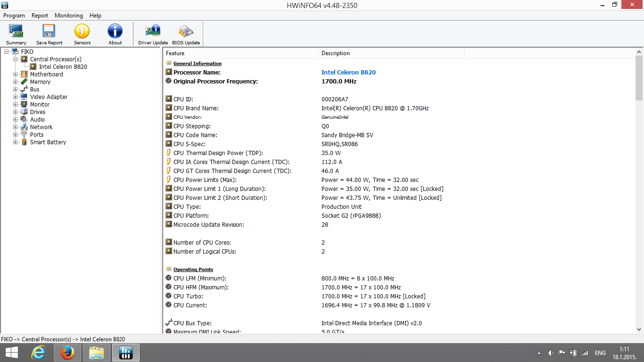This screenshot has height=362, width=644.
Task: Click the scrollbar up arrow
Action: pyautogui.click(x=639, y=52)
